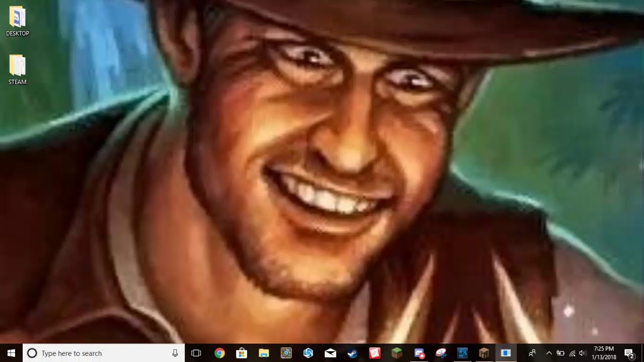Open the osu!-style pink taskbar icon
Image resolution: width=644 pixels, height=362 pixels.
[x=441, y=353]
